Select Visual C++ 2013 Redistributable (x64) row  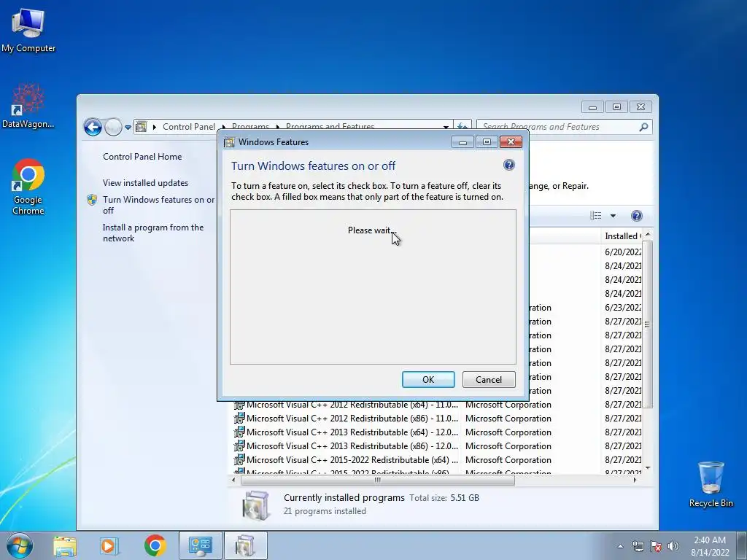[x=438, y=432]
